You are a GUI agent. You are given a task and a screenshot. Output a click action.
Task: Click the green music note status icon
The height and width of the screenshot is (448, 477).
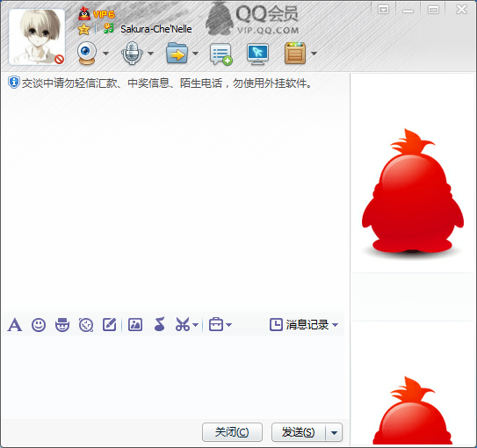(108, 29)
